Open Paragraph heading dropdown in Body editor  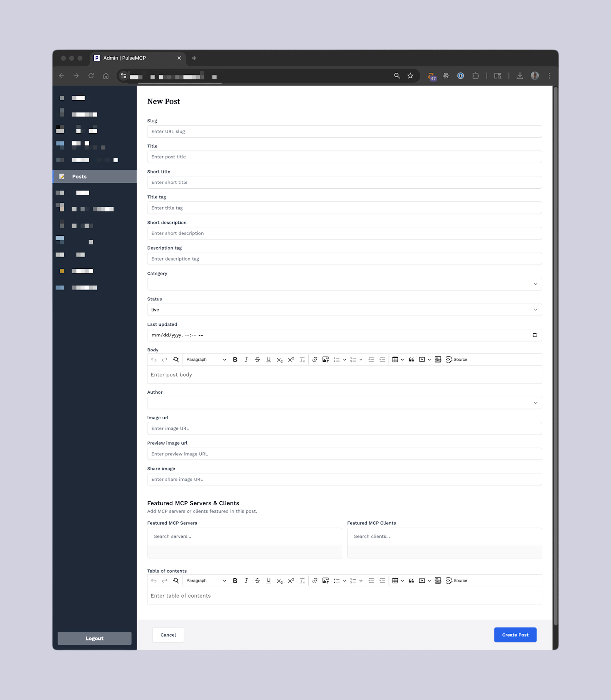[x=206, y=360]
